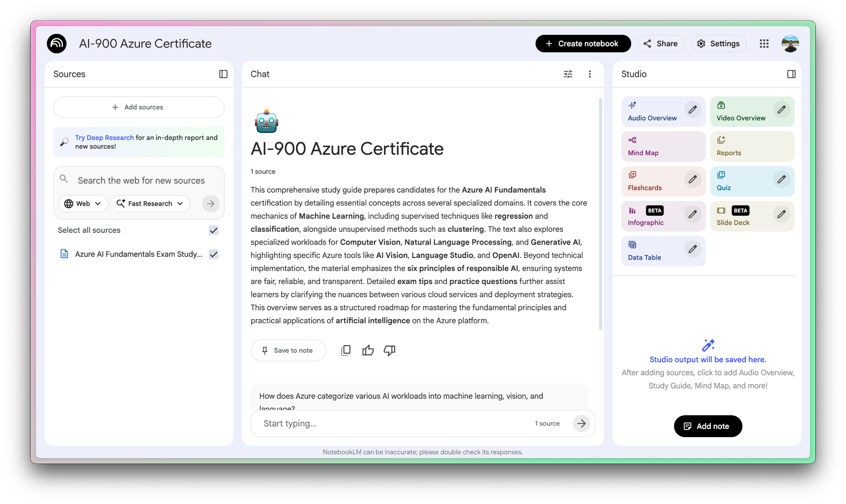
Task: Add a note in Studio
Action: (708, 426)
